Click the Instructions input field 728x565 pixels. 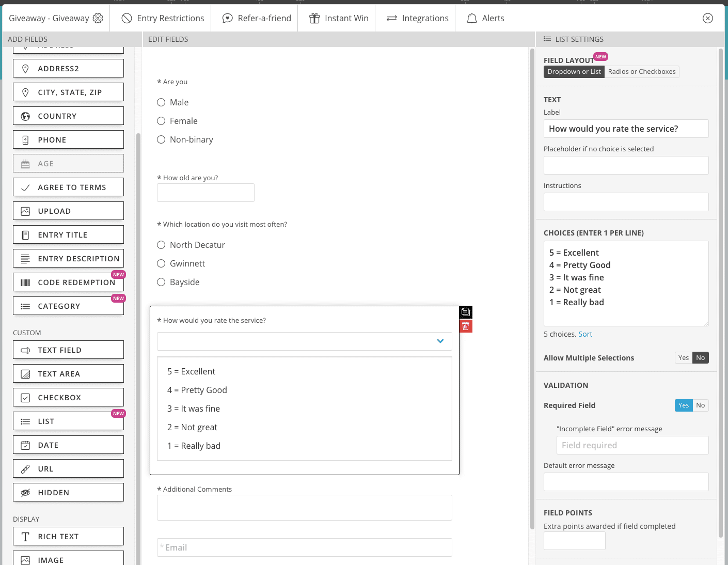(x=626, y=202)
